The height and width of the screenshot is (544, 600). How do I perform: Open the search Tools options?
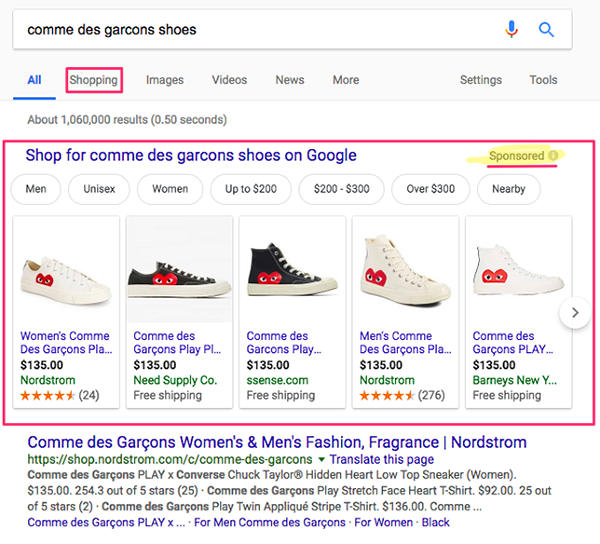point(543,80)
